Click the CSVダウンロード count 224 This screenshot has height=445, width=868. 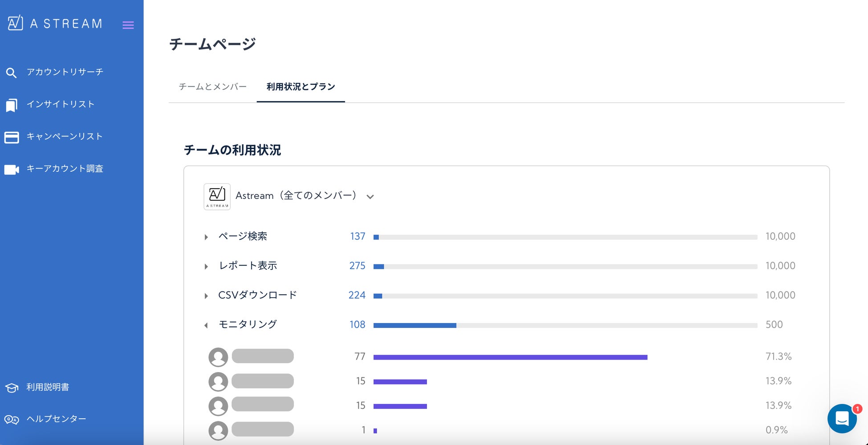click(x=357, y=295)
